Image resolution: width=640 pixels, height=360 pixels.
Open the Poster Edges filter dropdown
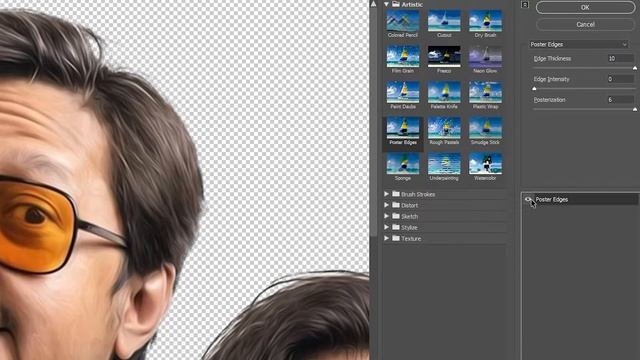tap(579, 44)
